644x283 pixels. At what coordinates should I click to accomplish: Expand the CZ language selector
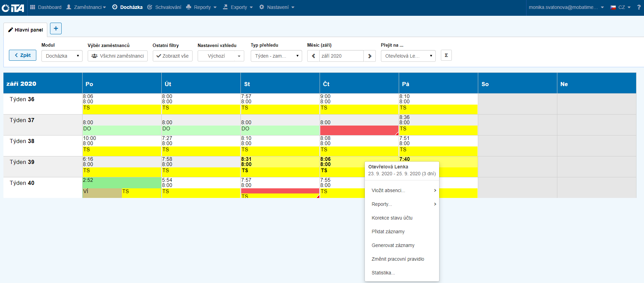(621, 7)
